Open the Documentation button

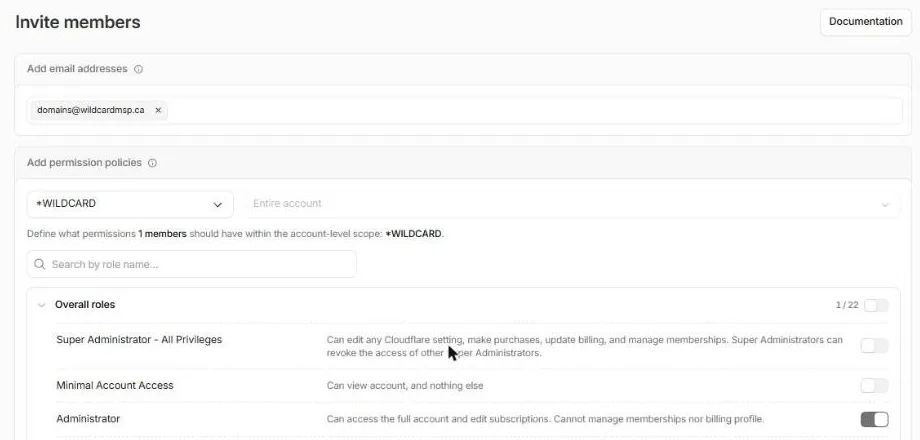pos(865,22)
